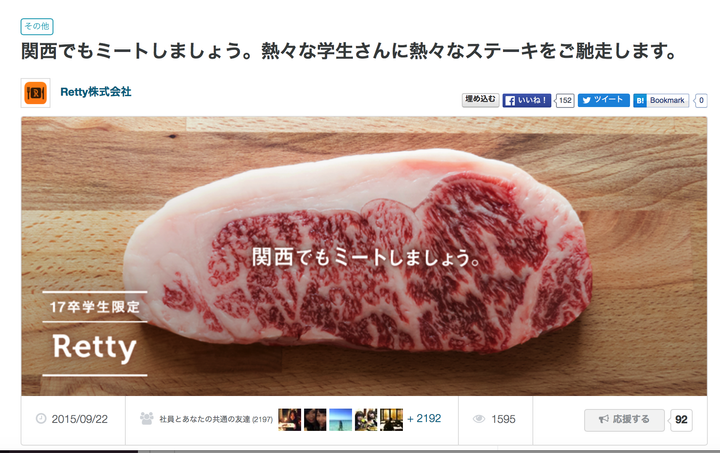Save with the Hatena B! Bookmark button
Image resolution: width=720 pixels, height=453 pixels.
click(x=661, y=101)
